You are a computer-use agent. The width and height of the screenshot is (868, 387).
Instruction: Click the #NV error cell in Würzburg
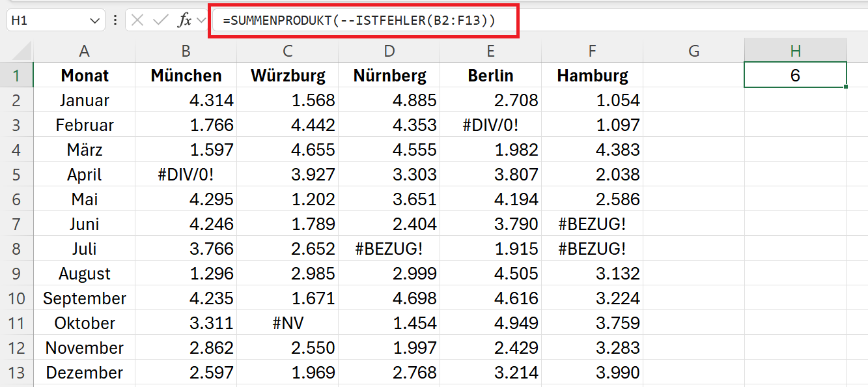pos(288,323)
